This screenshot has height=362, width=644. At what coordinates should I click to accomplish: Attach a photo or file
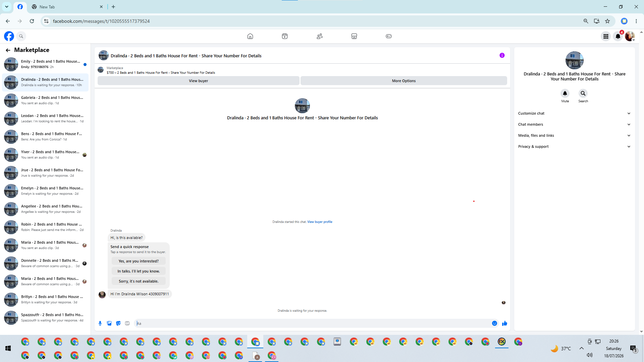(x=109, y=323)
